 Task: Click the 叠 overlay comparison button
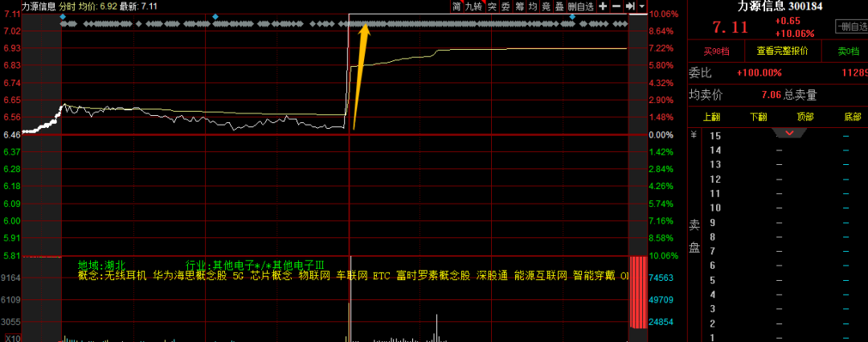click(x=559, y=6)
